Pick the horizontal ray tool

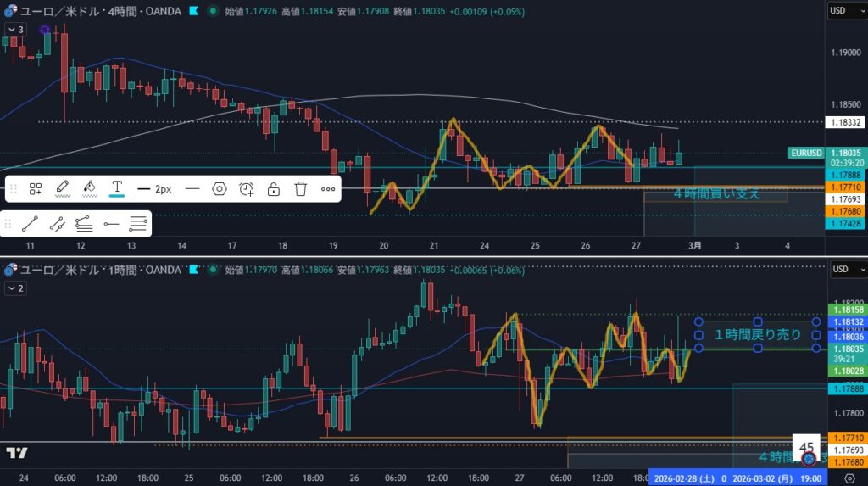111,224
